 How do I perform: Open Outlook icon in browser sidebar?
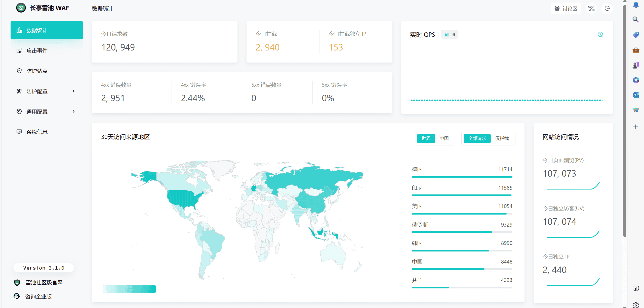(x=636, y=95)
